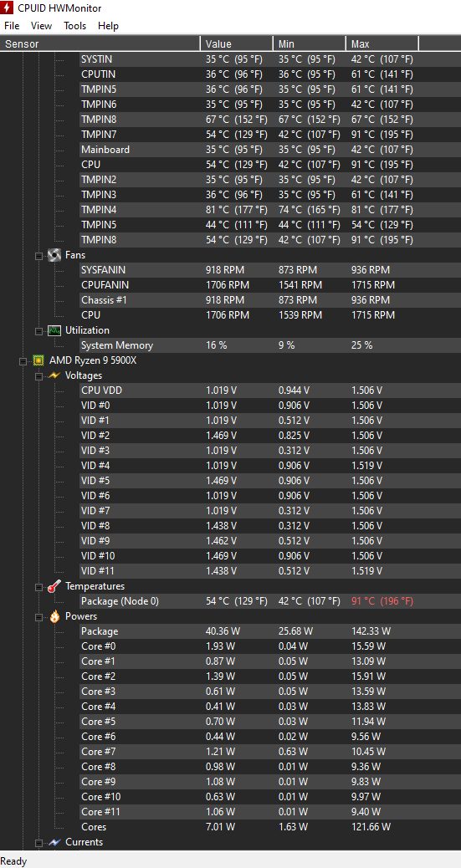This screenshot has width=461, height=868.
Task: Click the flame icon beside Powers
Action: (54, 616)
